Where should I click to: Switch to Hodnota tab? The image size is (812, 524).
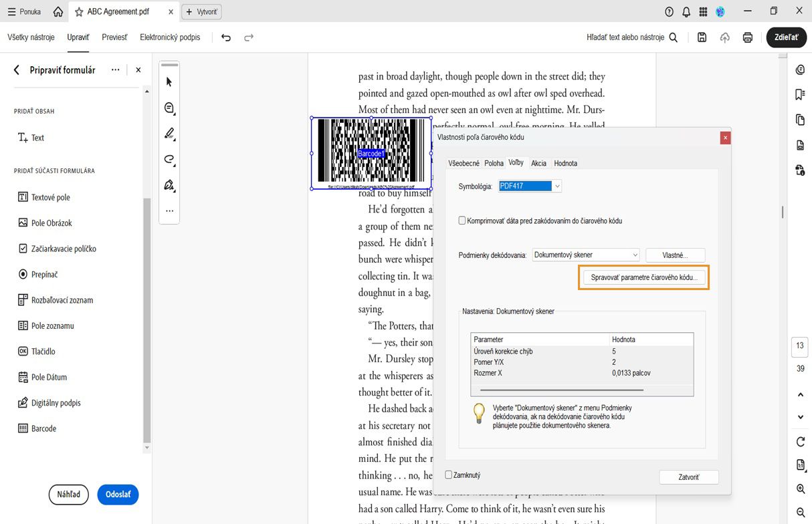(x=565, y=163)
